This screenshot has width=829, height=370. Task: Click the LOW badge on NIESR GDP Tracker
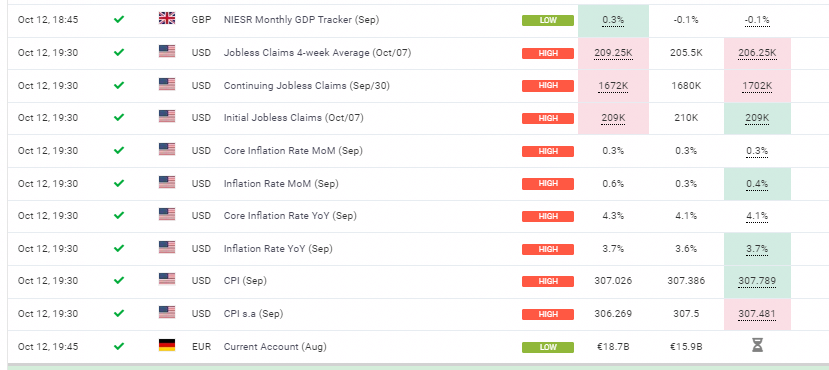click(548, 21)
